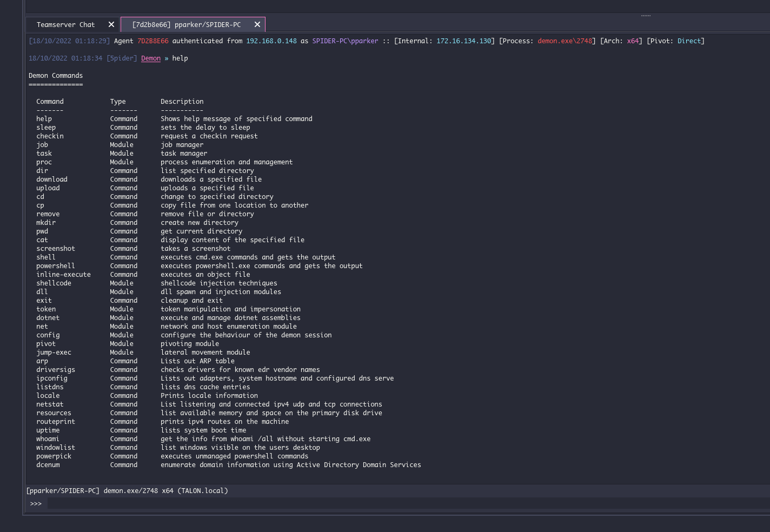
Task: Click the 'listdns' command name
Action: (x=50, y=387)
